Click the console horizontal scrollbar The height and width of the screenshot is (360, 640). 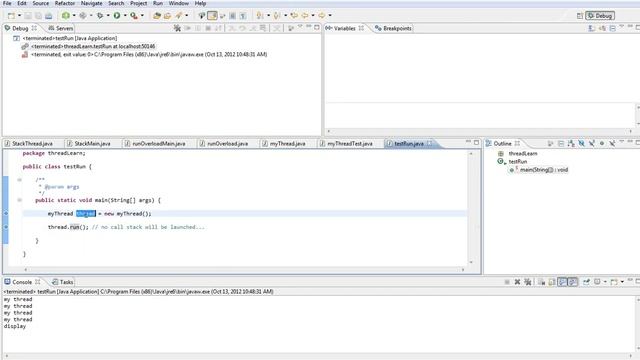click(x=318, y=356)
